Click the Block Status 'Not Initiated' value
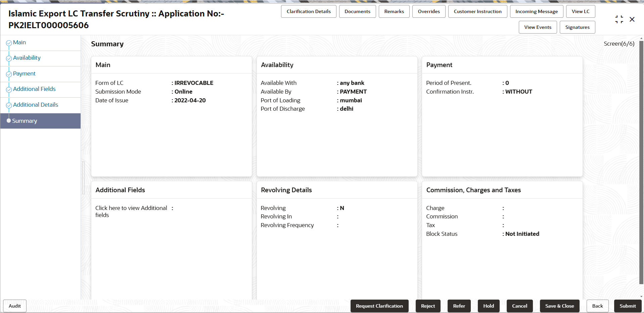The height and width of the screenshot is (313, 644). pyautogui.click(x=522, y=234)
